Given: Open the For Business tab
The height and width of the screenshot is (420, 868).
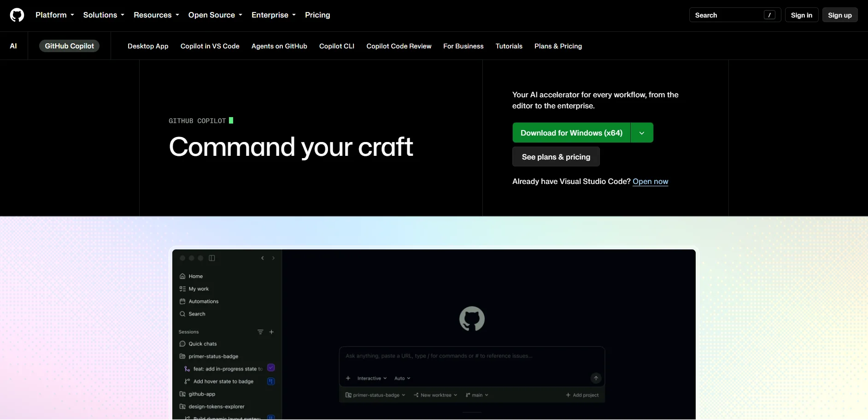Looking at the screenshot, I should [x=463, y=46].
